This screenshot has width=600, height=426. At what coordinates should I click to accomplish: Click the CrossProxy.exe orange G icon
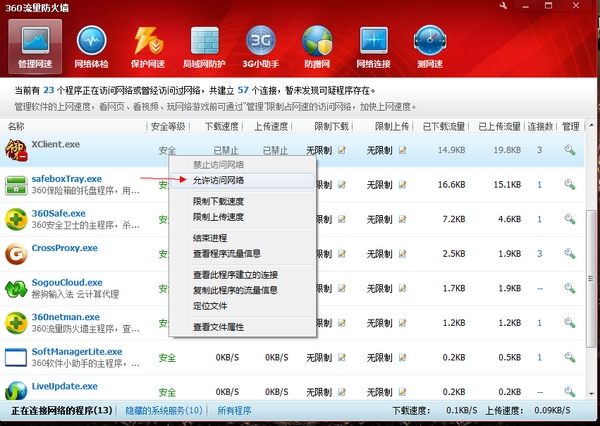pyautogui.click(x=16, y=254)
